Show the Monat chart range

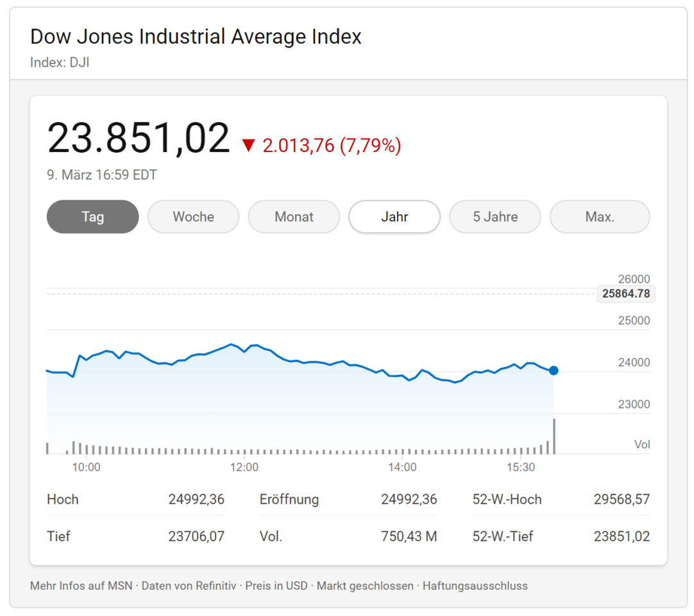pyautogui.click(x=294, y=217)
